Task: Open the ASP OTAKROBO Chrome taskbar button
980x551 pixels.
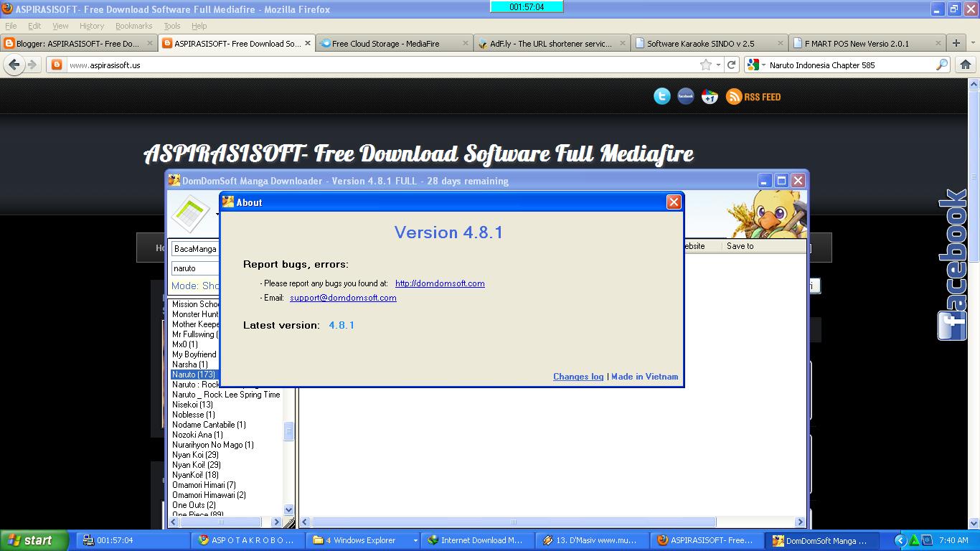Action: point(247,540)
